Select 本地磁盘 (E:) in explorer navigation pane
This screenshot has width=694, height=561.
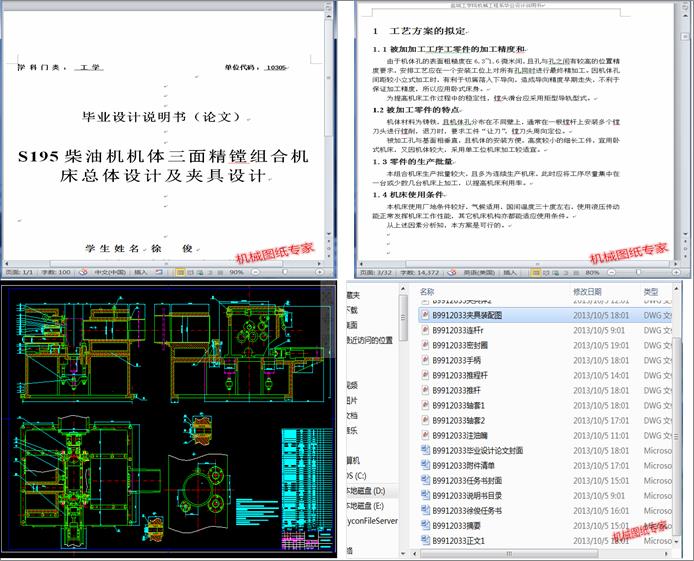366,506
